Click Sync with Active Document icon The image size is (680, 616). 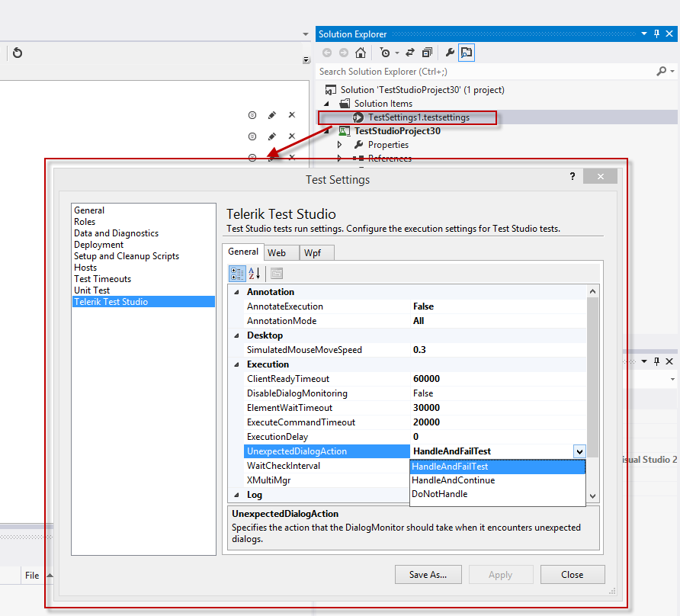pos(410,53)
